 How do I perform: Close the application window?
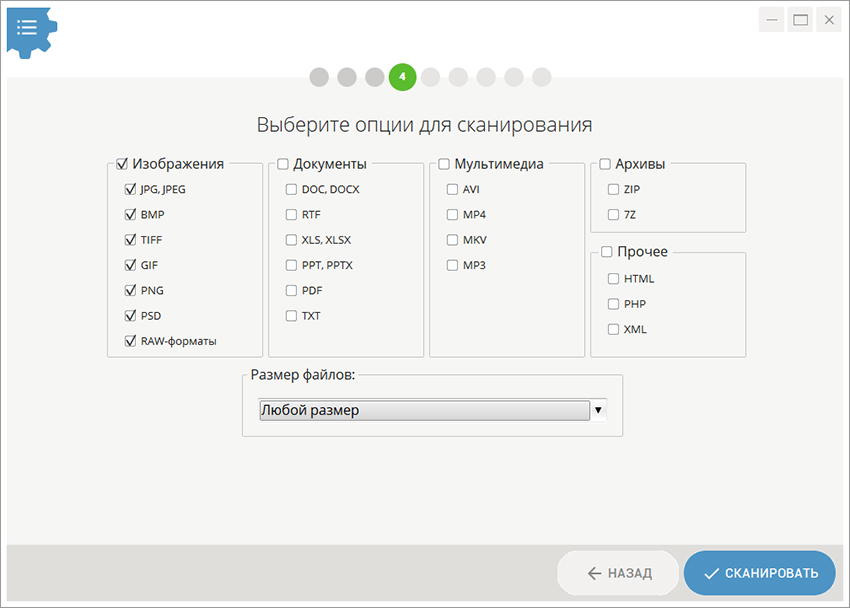click(x=827, y=19)
